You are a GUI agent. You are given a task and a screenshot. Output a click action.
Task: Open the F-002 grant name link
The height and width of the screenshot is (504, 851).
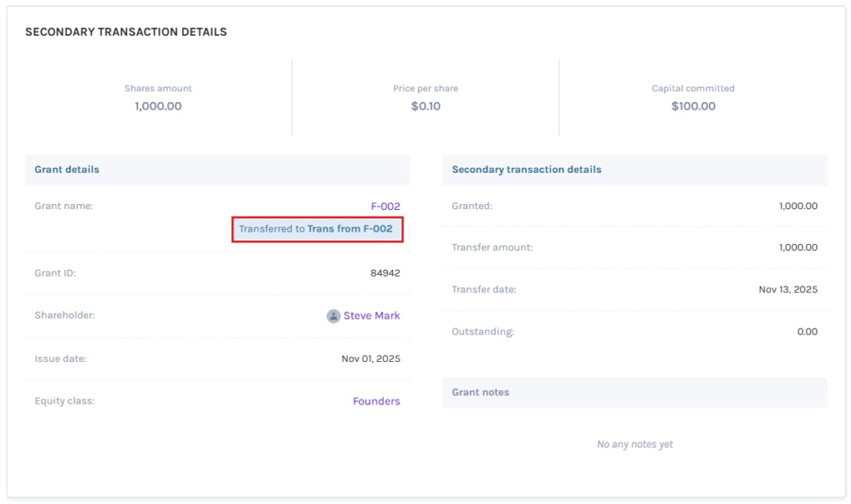pos(385,206)
